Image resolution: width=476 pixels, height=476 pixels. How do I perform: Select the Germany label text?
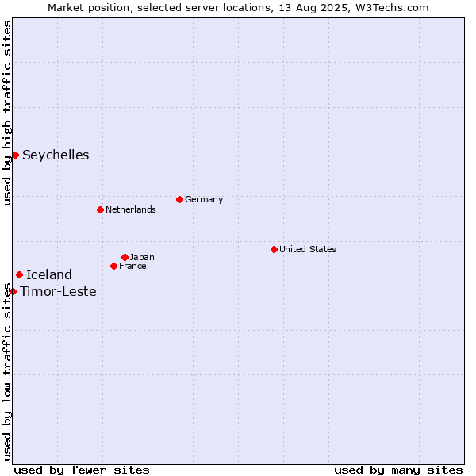point(204,199)
